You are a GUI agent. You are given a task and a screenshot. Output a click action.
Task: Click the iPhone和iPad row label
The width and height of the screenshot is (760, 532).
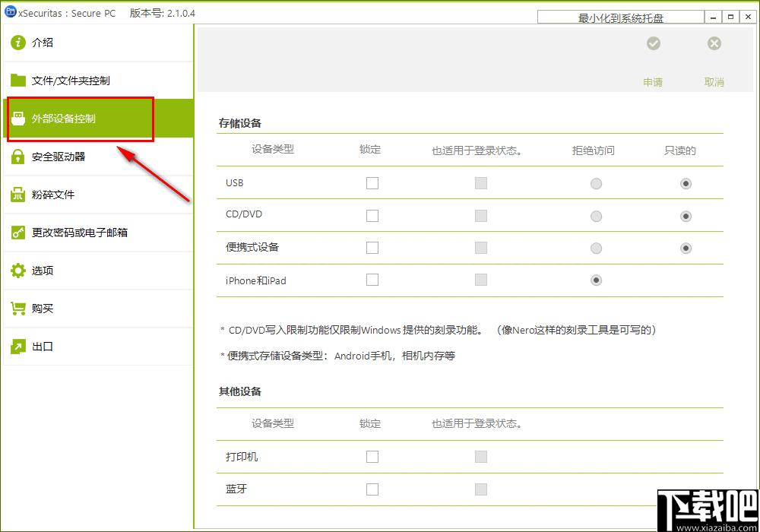(x=255, y=280)
